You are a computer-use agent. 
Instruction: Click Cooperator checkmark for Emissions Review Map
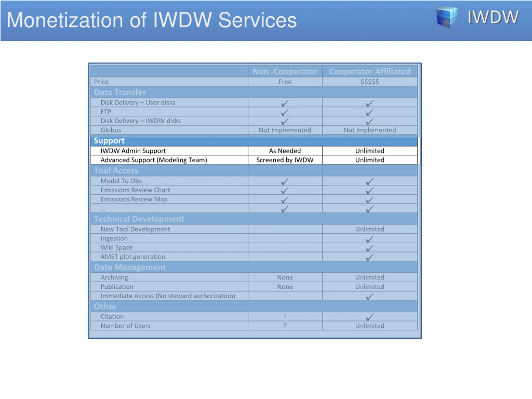369,200
